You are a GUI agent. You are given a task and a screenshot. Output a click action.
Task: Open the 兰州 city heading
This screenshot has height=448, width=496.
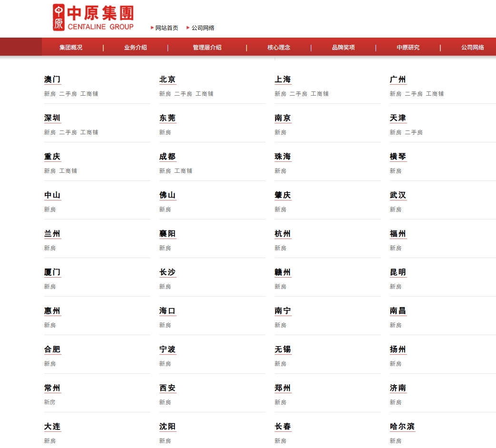[x=52, y=234]
